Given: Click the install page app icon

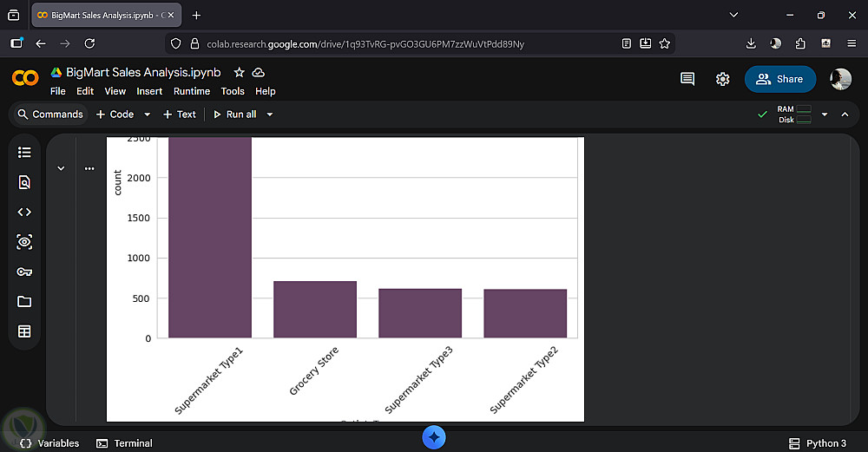Looking at the screenshot, I should (x=646, y=43).
